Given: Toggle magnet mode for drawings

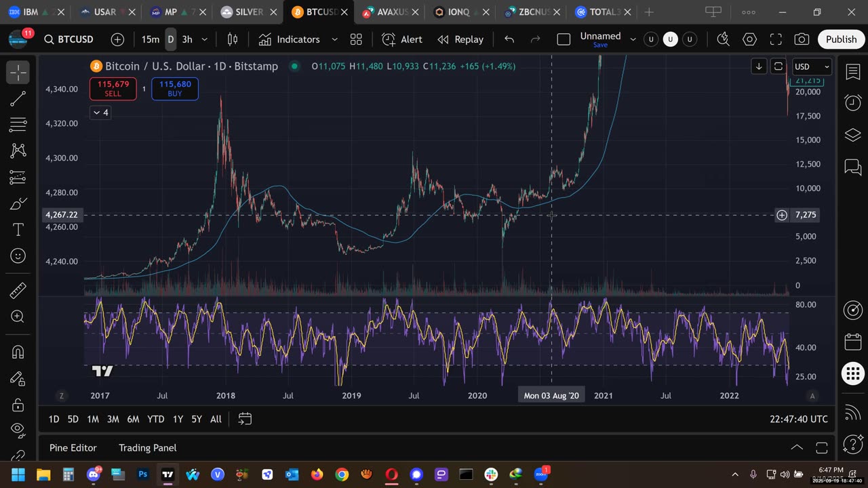Looking at the screenshot, I should pyautogui.click(x=18, y=352).
